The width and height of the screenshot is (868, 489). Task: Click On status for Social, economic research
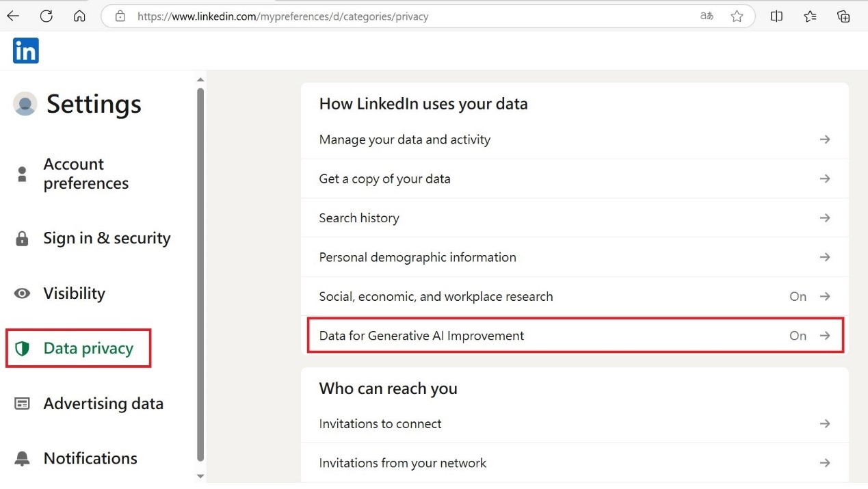click(798, 296)
